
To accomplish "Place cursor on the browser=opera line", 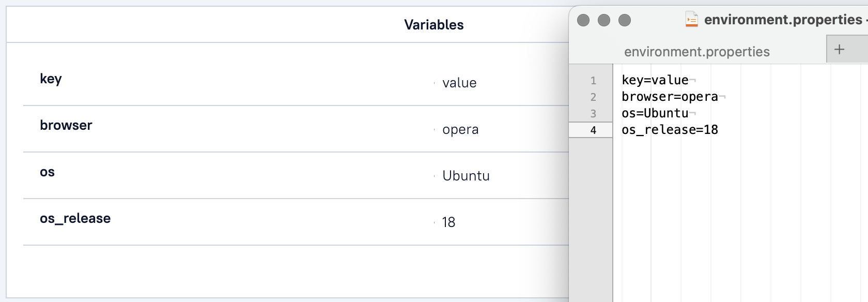I will (x=669, y=97).
